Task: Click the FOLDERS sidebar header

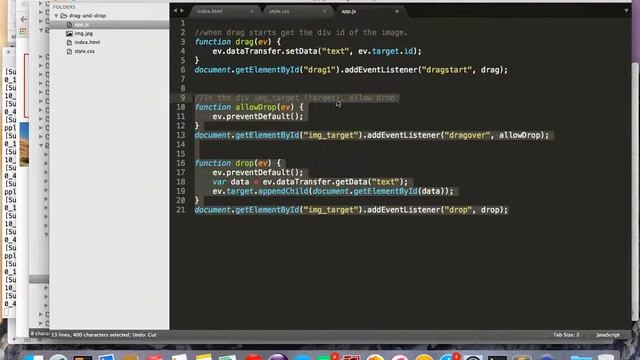Action: [x=64, y=7]
